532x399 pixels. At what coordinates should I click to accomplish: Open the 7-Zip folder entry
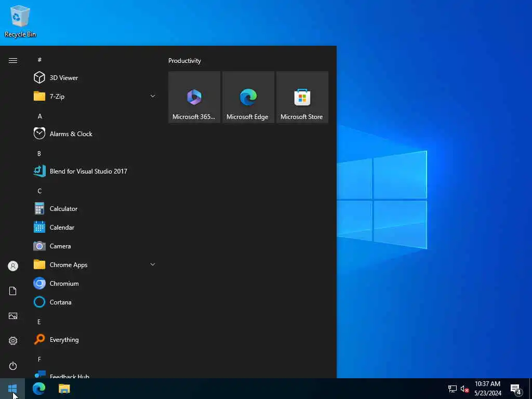coord(95,96)
